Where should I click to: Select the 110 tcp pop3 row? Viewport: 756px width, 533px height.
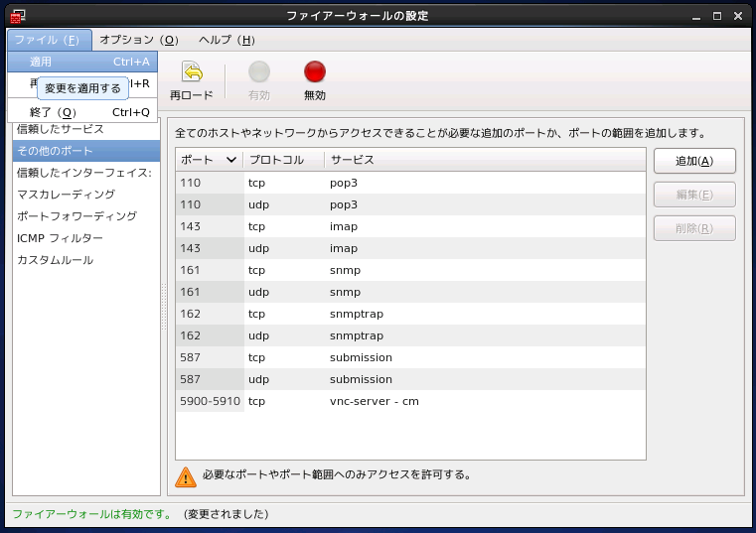411,183
